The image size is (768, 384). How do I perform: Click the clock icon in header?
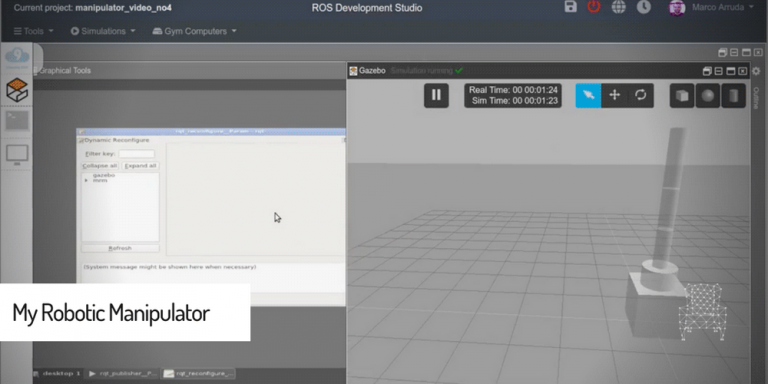(644, 7)
